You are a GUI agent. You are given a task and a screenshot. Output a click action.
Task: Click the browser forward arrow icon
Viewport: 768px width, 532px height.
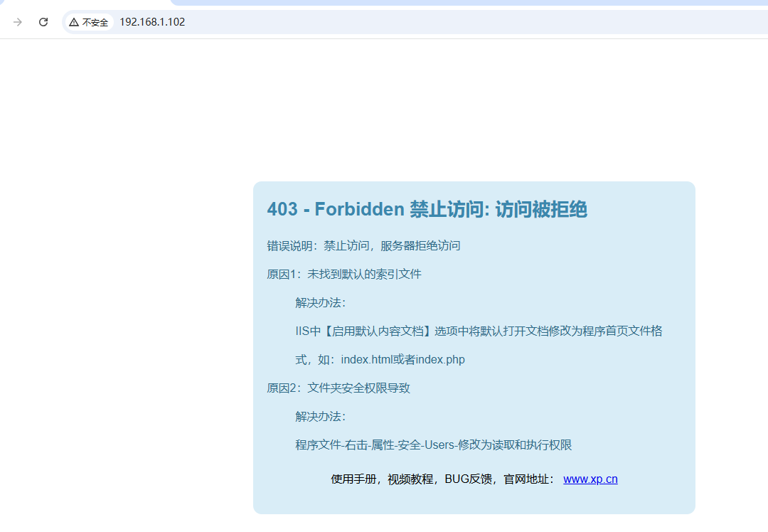coord(18,22)
